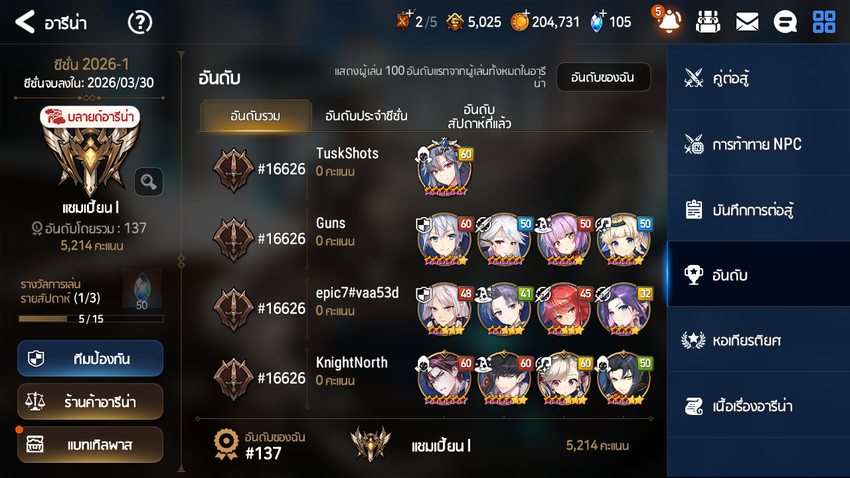Go back using the arrow beside อารีน่า
This screenshot has height=478, width=850.
point(25,22)
